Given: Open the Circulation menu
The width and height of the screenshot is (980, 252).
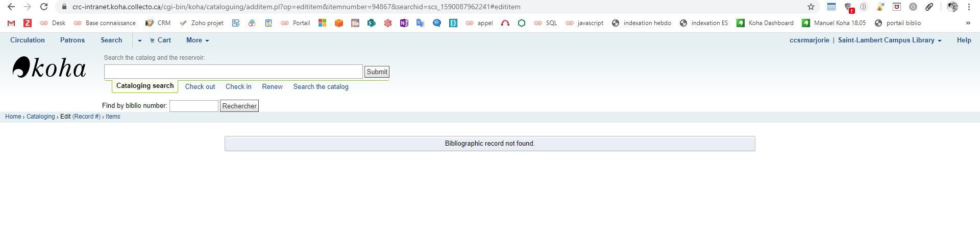Looking at the screenshot, I should point(28,40).
